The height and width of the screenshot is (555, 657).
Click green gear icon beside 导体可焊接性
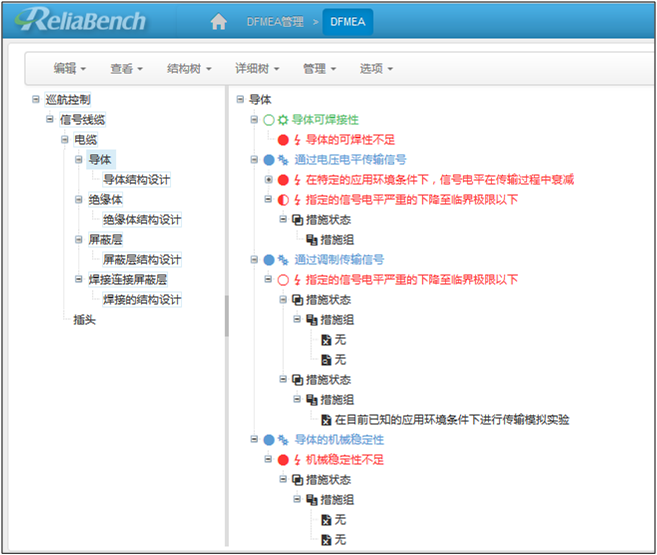[x=283, y=120]
